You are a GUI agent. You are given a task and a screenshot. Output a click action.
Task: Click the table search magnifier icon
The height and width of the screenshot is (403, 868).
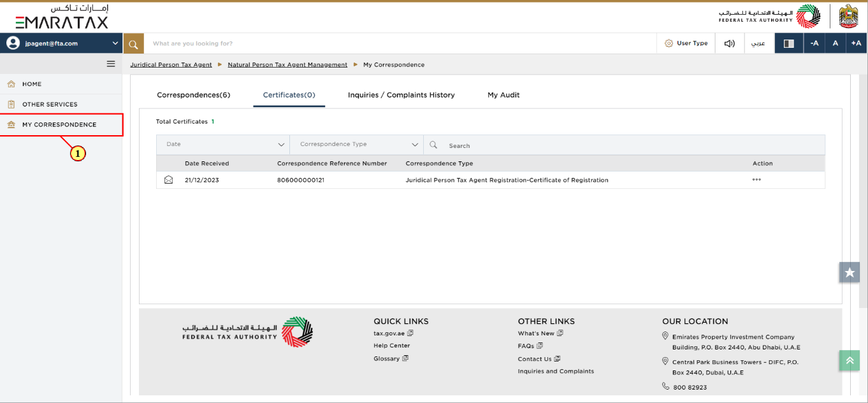click(433, 145)
